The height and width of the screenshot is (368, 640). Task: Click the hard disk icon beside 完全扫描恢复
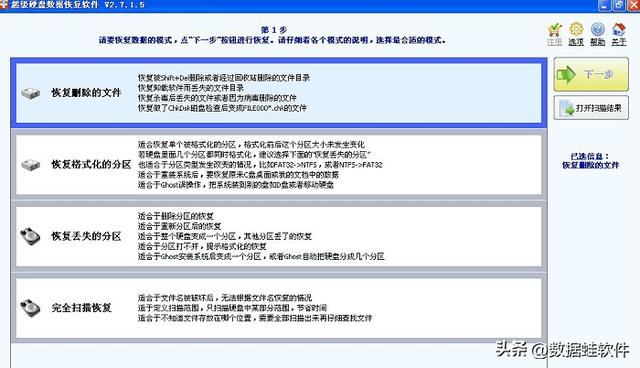pos(31,308)
